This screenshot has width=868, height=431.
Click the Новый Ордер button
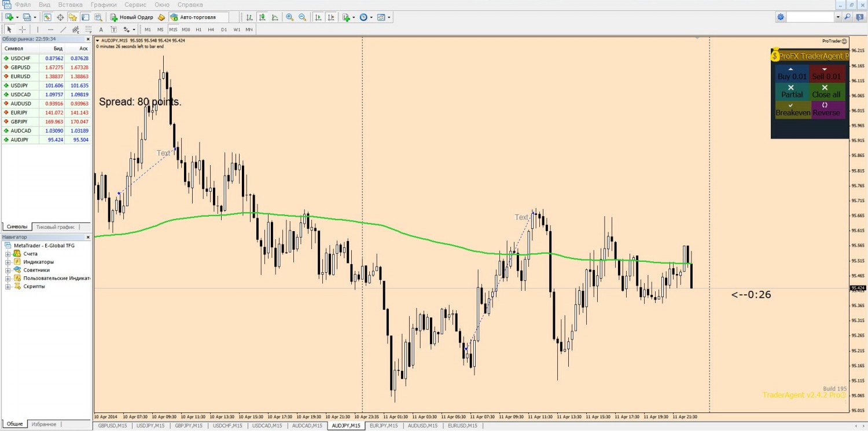(132, 17)
